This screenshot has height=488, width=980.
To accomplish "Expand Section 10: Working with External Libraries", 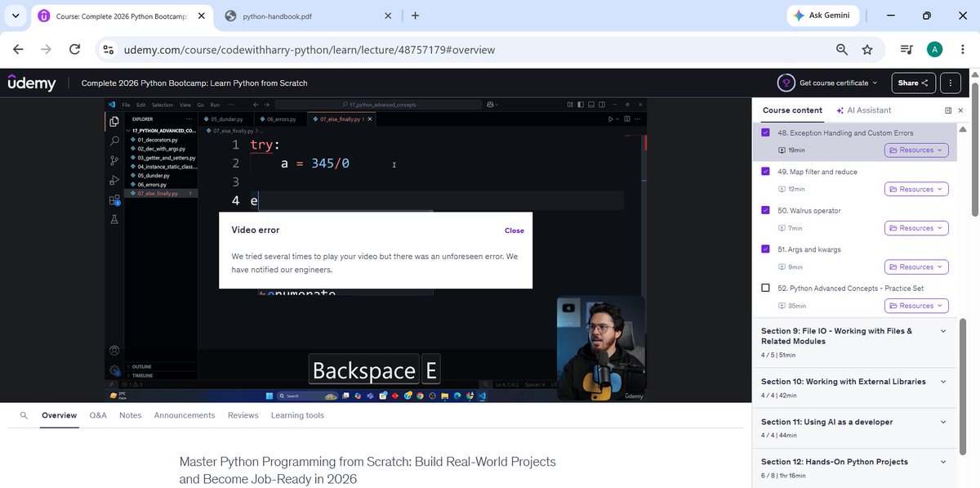I will click(x=854, y=387).
